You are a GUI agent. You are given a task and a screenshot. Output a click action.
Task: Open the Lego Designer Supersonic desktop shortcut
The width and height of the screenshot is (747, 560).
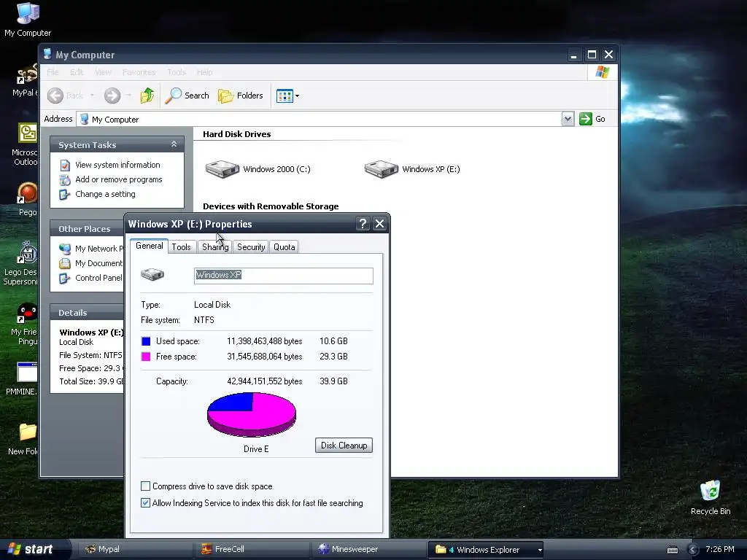[21, 263]
